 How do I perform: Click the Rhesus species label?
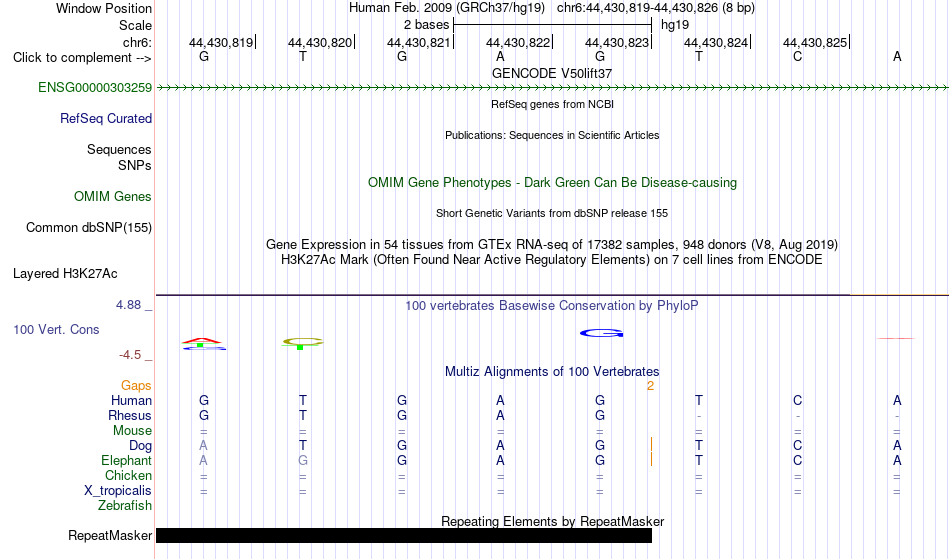coord(130,416)
